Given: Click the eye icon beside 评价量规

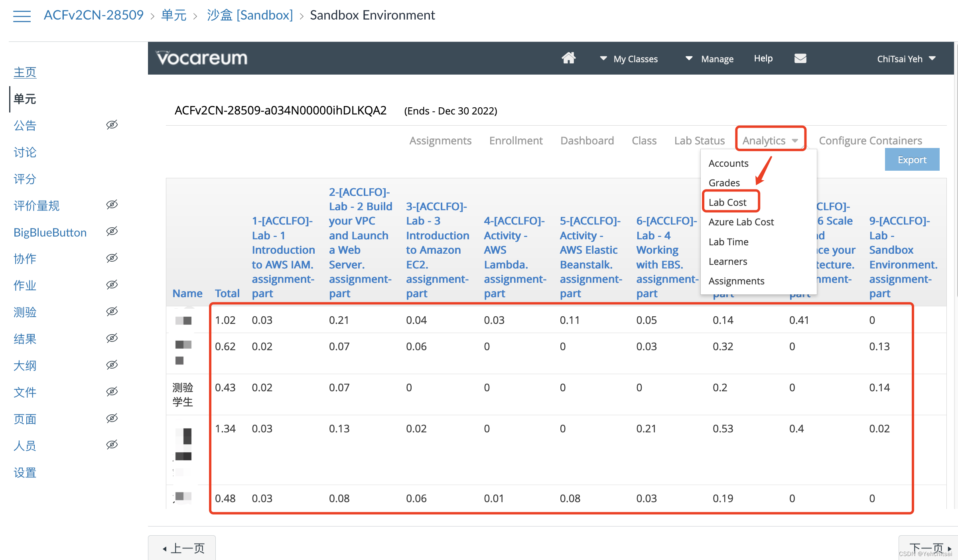Looking at the screenshot, I should click(x=112, y=205).
